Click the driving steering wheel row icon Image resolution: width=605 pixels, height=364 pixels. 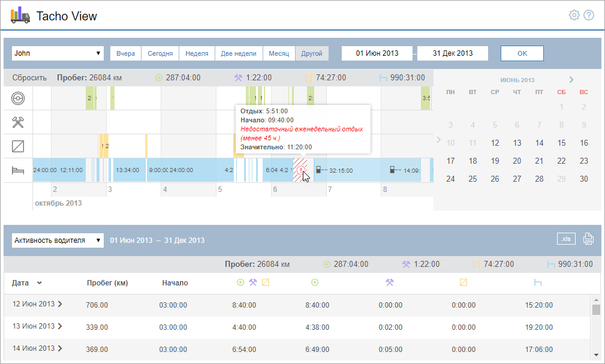click(x=18, y=98)
